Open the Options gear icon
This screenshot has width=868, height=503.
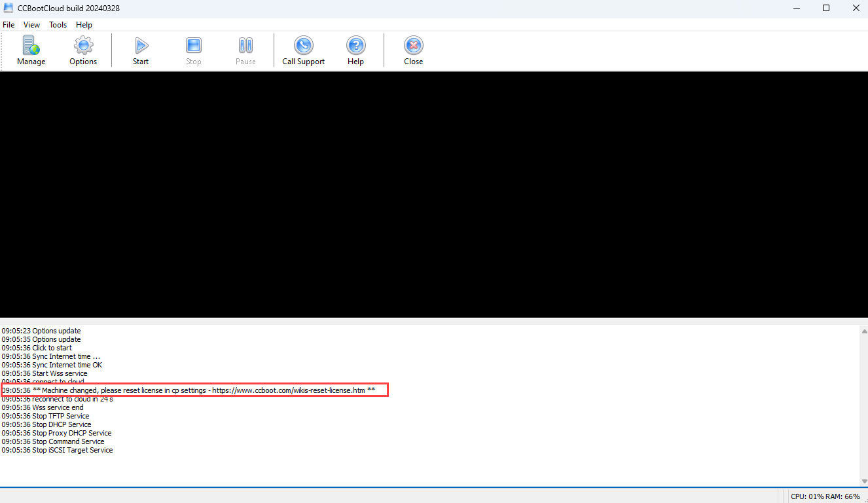tap(83, 46)
